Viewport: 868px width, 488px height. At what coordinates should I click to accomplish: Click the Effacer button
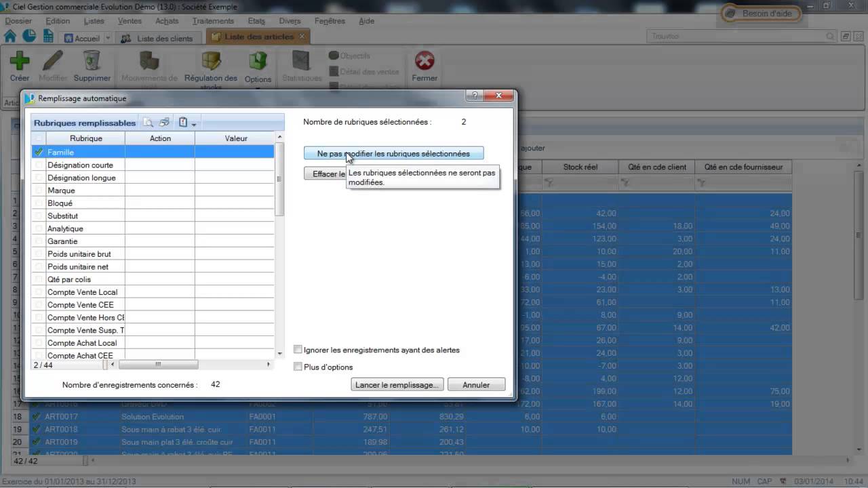click(x=325, y=174)
